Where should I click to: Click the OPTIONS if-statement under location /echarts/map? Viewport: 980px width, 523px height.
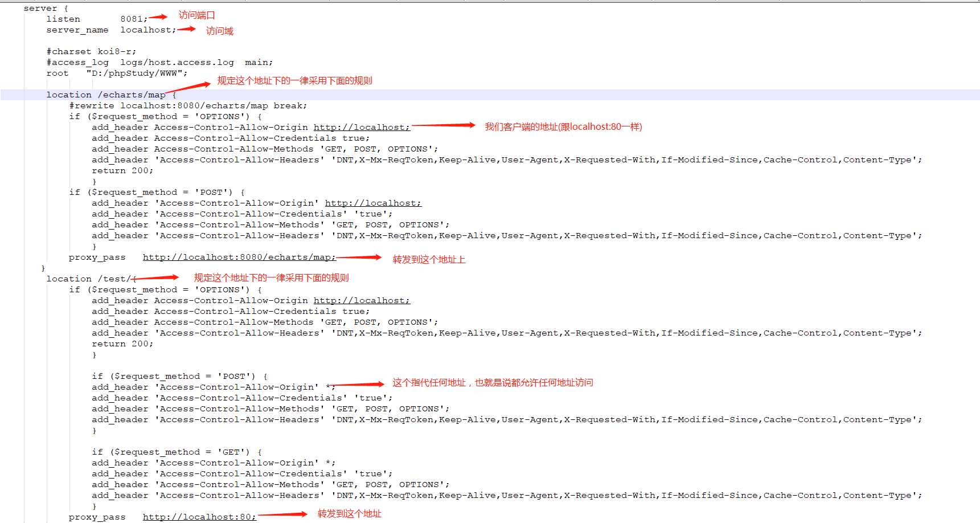tap(165, 117)
